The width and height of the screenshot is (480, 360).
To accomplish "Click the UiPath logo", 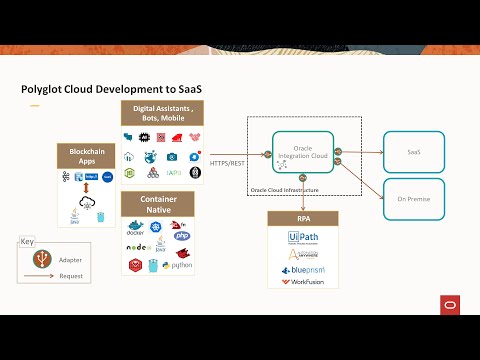I will coord(303,238).
